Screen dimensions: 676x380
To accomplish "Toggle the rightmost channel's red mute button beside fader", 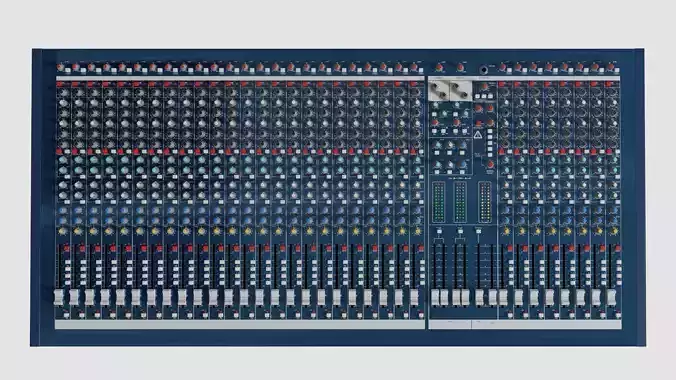I will (618, 249).
